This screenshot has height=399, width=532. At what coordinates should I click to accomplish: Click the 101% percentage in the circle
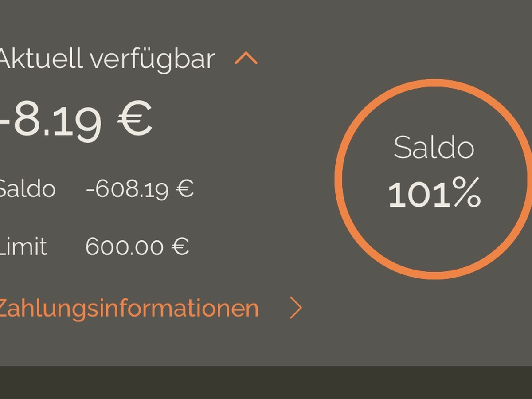pos(434,193)
